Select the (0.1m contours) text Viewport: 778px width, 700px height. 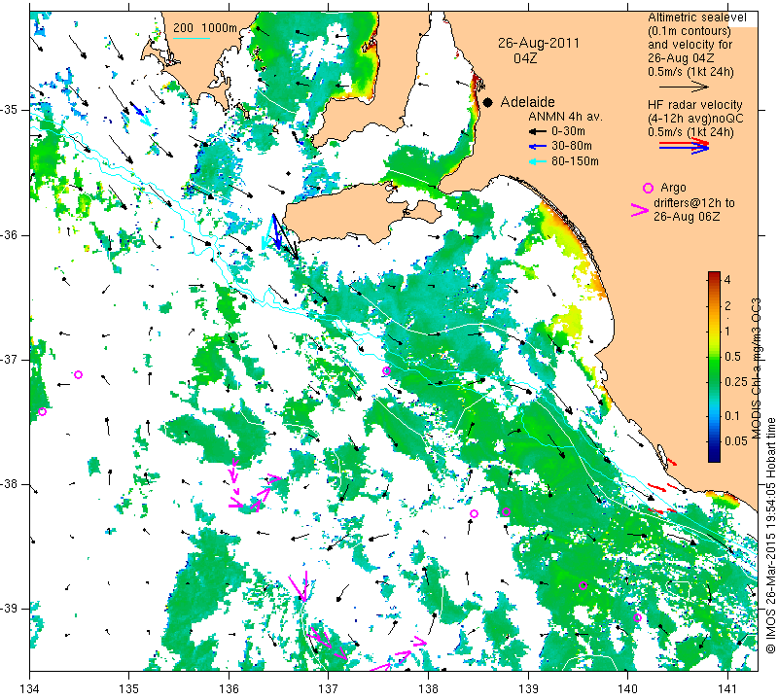pos(690,31)
